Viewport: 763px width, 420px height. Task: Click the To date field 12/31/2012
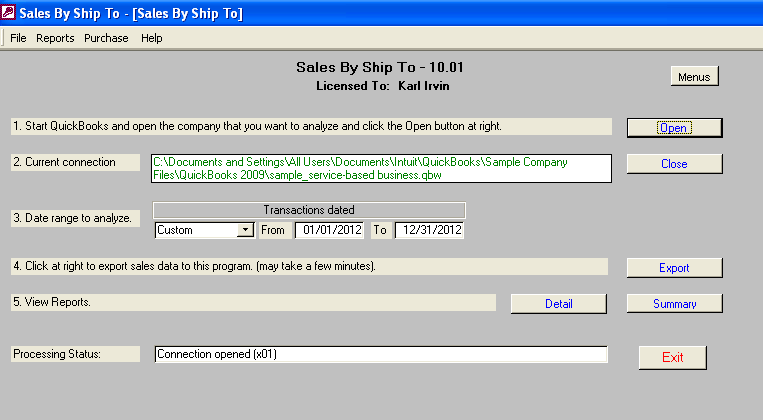point(430,230)
